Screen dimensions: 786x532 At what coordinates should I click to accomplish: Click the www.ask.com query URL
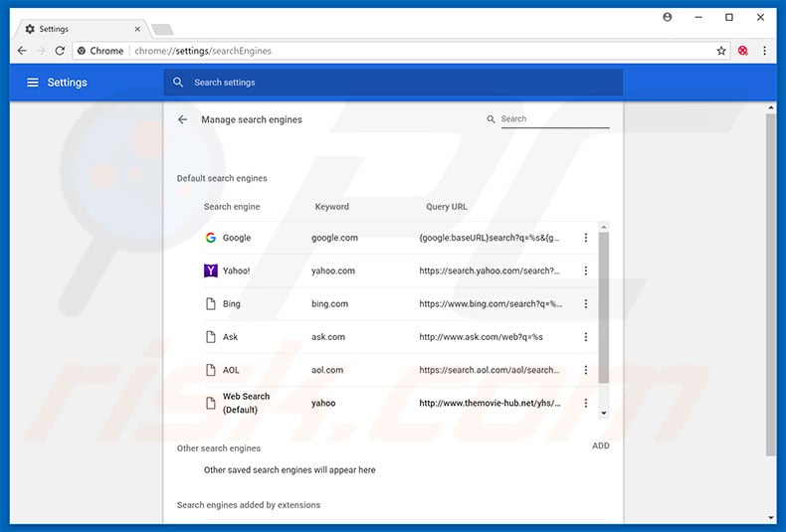[x=482, y=337]
